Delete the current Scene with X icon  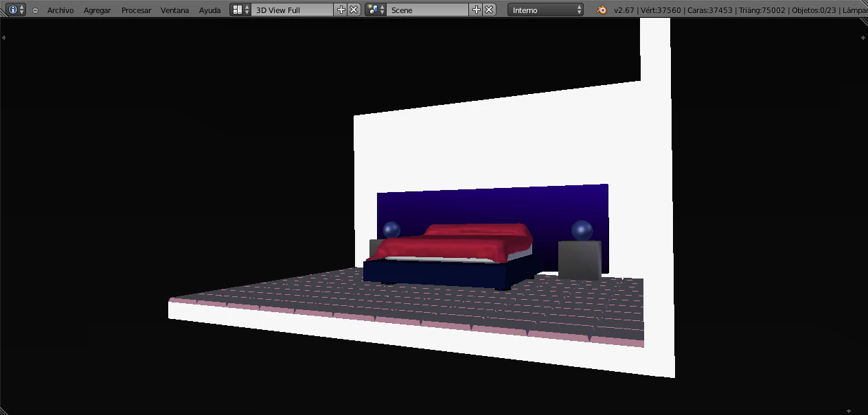click(489, 10)
